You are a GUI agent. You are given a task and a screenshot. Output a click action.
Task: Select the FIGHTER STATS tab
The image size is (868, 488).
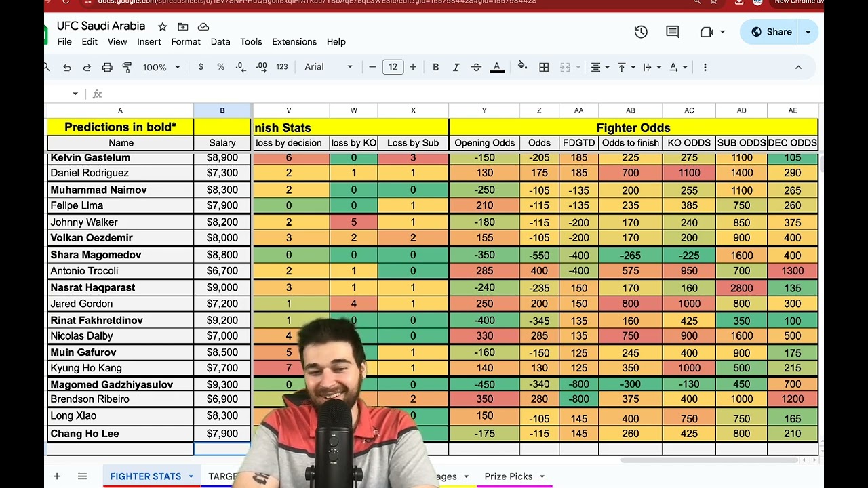point(145,476)
